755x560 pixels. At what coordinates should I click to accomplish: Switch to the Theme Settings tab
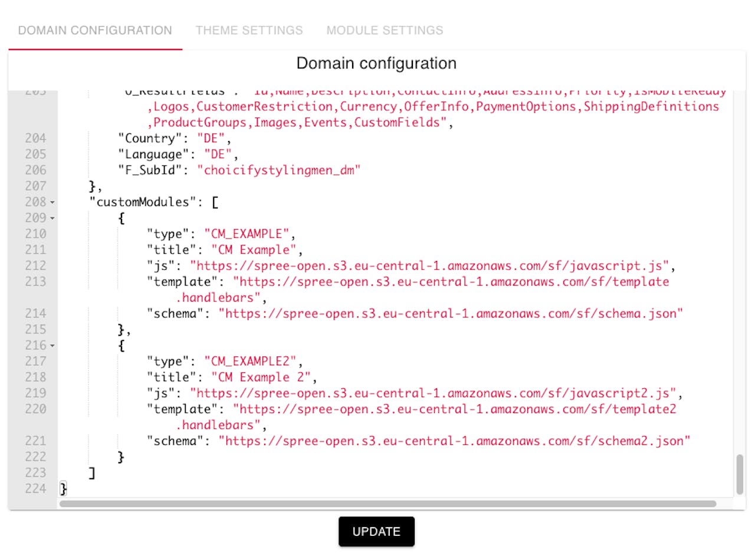coord(249,30)
